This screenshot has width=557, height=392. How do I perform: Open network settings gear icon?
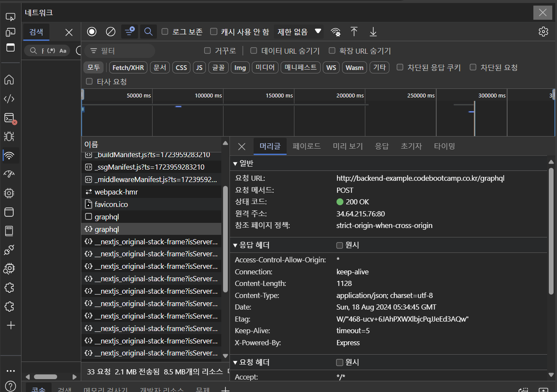tap(544, 32)
